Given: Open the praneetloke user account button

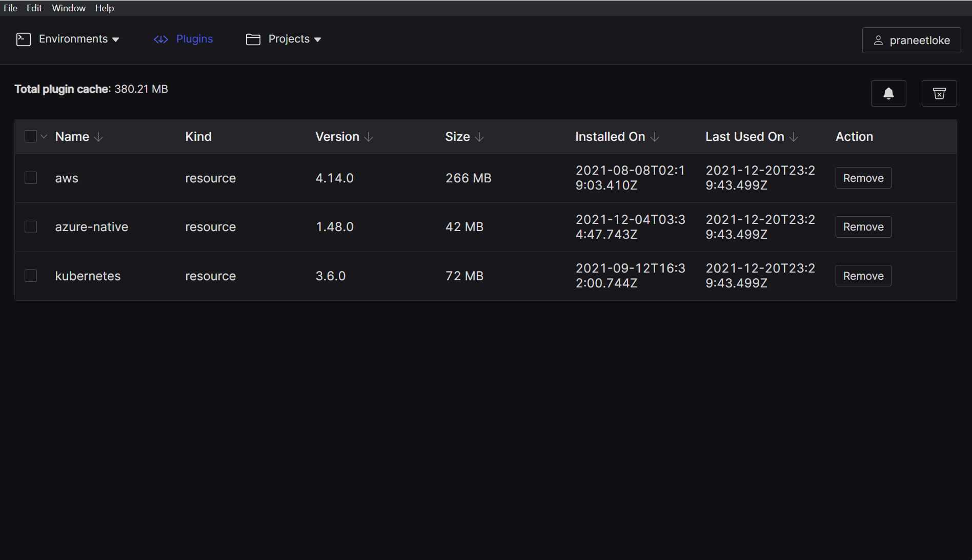Looking at the screenshot, I should tap(911, 40).
